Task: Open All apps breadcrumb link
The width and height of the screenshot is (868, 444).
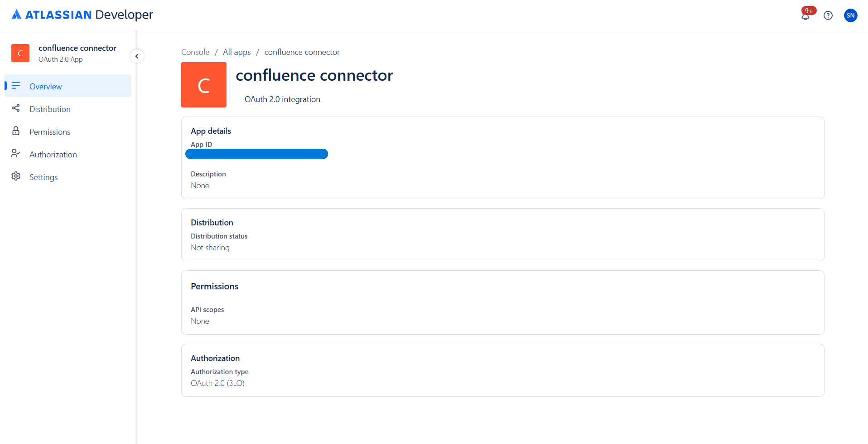Action: 236,52
